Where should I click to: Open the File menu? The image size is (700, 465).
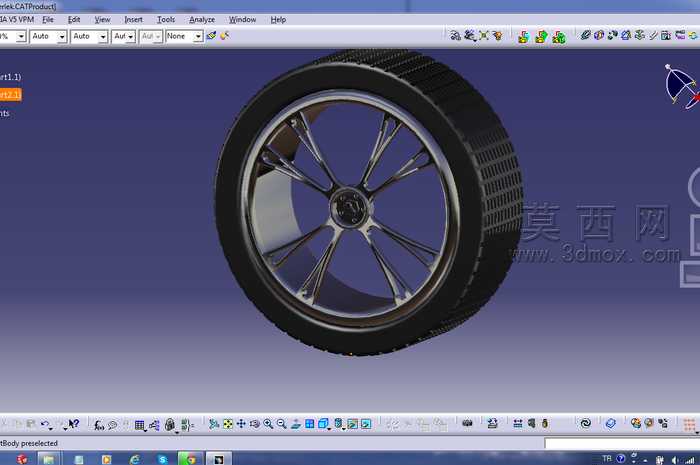click(x=48, y=20)
